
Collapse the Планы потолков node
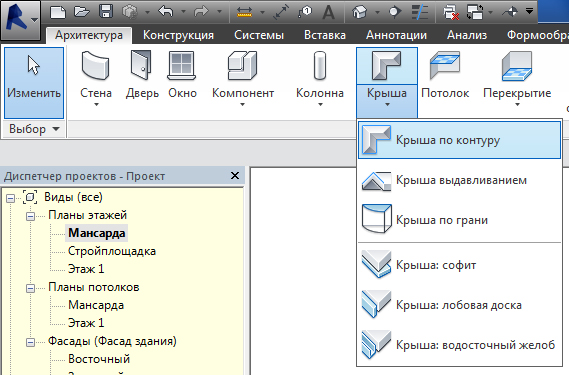pos(30,288)
